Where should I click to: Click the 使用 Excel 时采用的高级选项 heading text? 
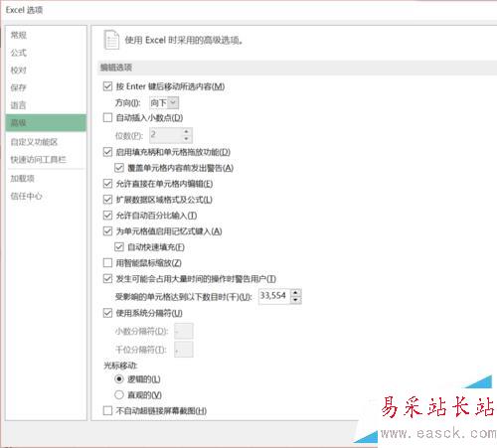(184, 40)
